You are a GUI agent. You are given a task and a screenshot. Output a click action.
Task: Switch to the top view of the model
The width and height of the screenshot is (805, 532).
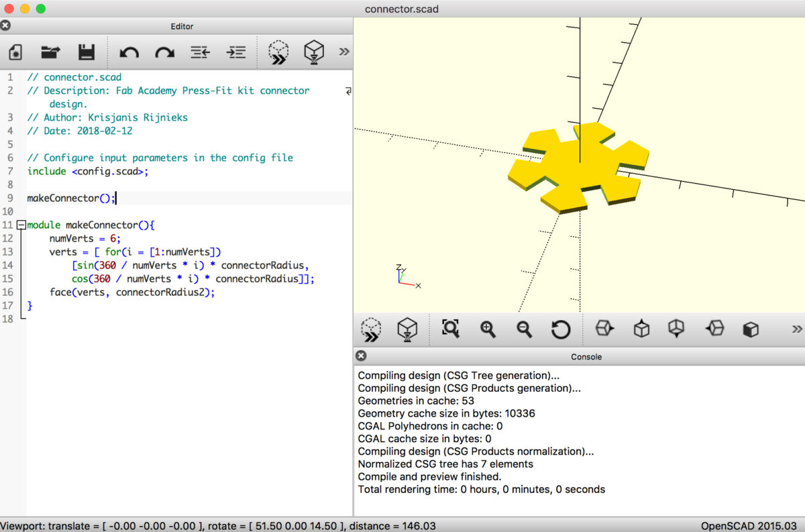pos(641,329)
